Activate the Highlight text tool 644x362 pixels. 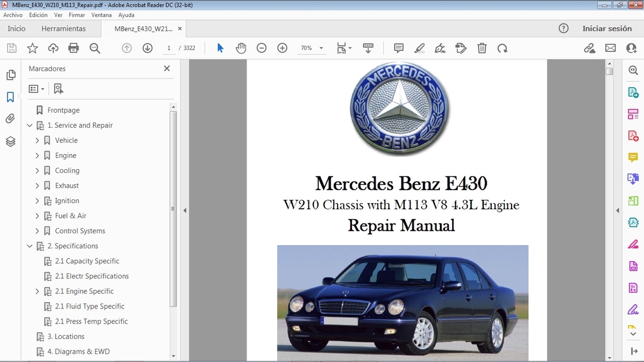(419, 48)
